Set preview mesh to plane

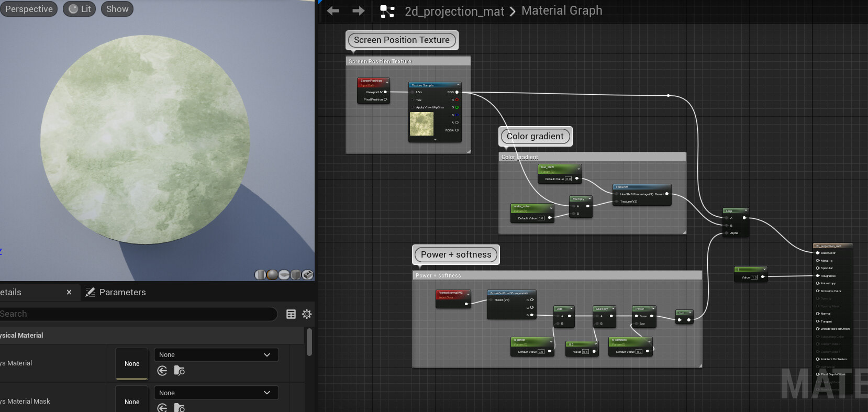(x=284, y=275)
